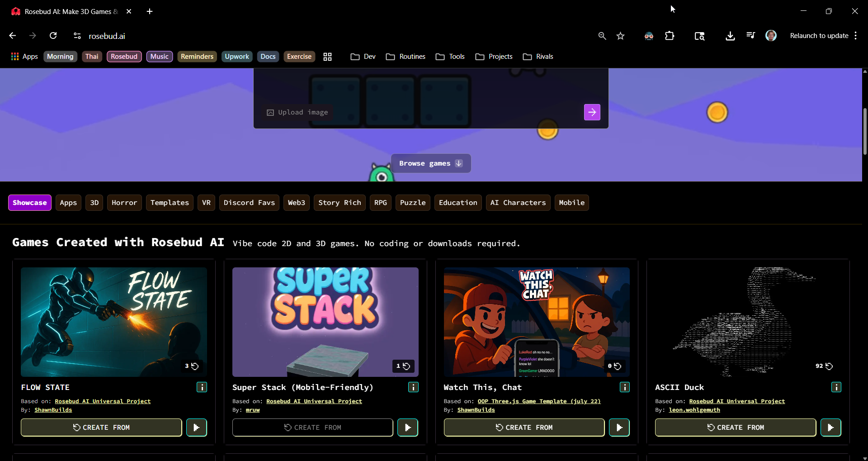This screenshot has width=868, height=461.
Task: Go back using the browser back arrow
Action: 13,36
